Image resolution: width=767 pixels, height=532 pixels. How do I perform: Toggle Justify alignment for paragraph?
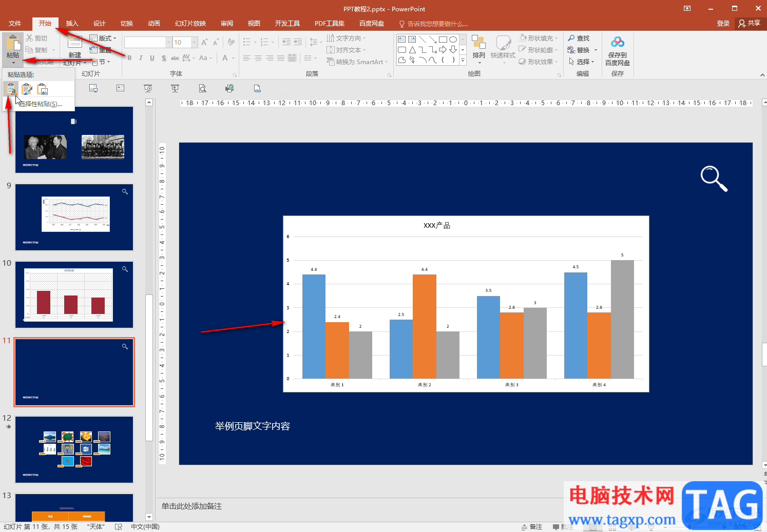click(x=281, y=58)
